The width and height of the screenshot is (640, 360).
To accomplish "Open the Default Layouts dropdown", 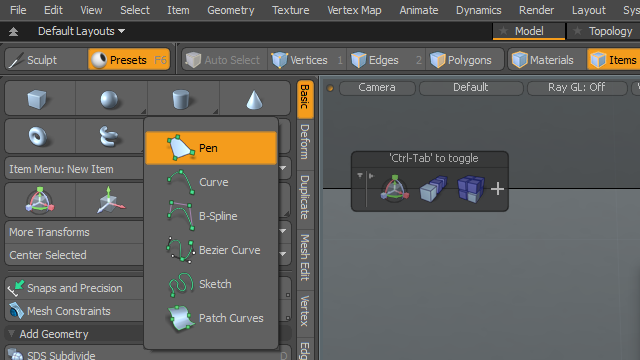I will click(81, 31).
